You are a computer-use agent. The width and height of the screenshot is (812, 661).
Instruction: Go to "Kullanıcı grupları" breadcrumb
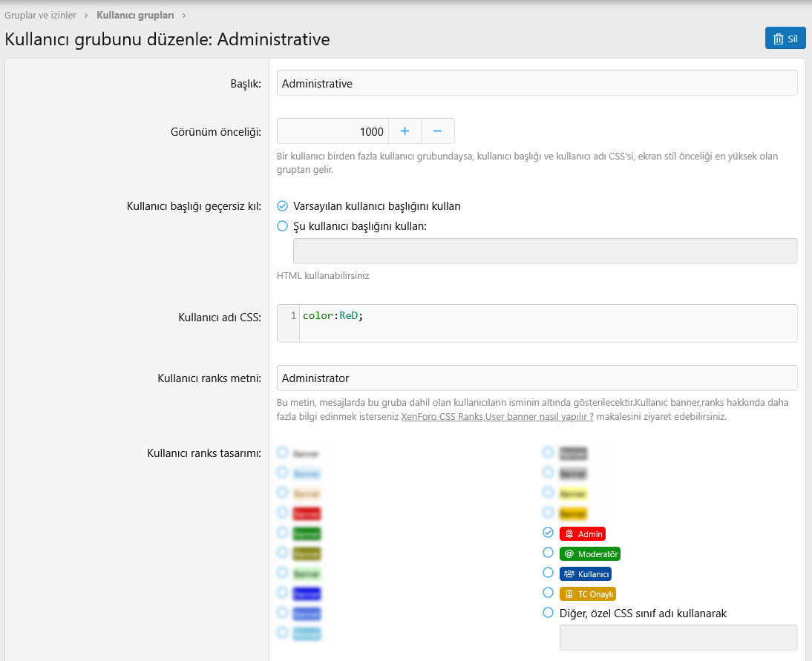[x=135, y=15]
